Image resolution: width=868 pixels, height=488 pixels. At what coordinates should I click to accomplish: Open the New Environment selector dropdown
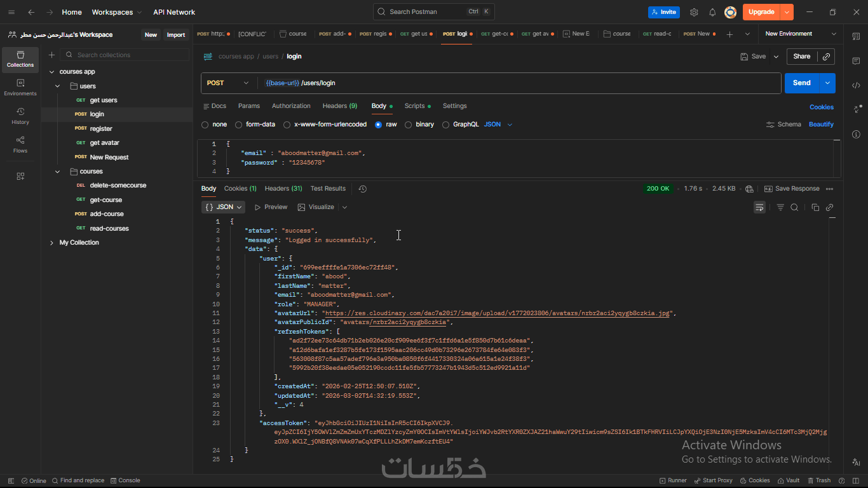point(799,34)
